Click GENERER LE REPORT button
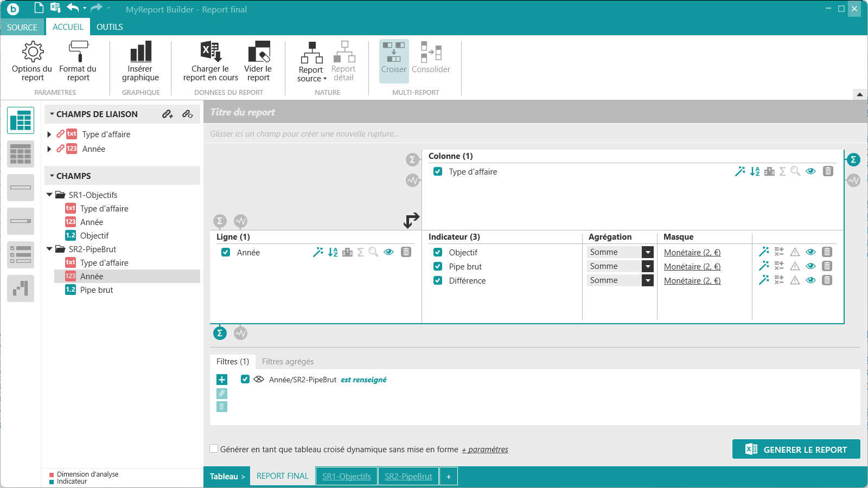This screenshot has width=868, height=488. (796, 450)
